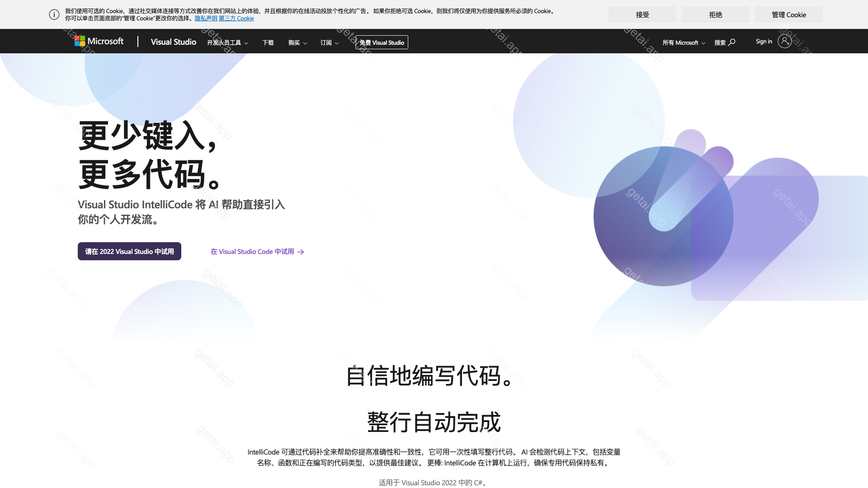Click the 自信地编写代码 heading
The width and height of the screenshot is (868, 488).
pyautogui.click(x=431, y=376)
